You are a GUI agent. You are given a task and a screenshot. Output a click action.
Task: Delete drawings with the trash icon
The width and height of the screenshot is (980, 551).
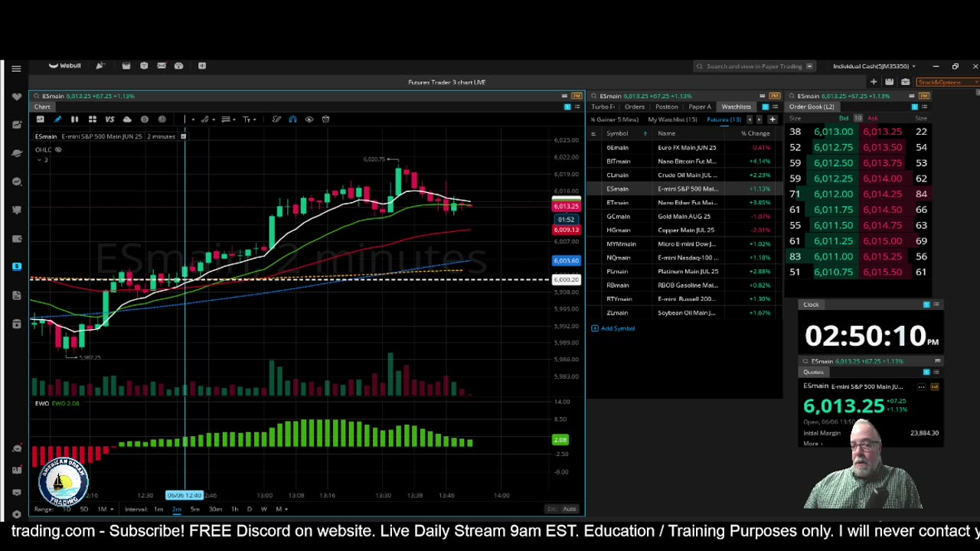coord(326,119)
